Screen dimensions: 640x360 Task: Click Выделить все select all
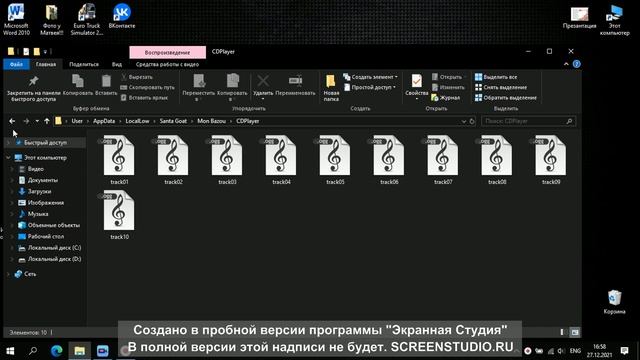pyautogui.click(x=496, y=77)
